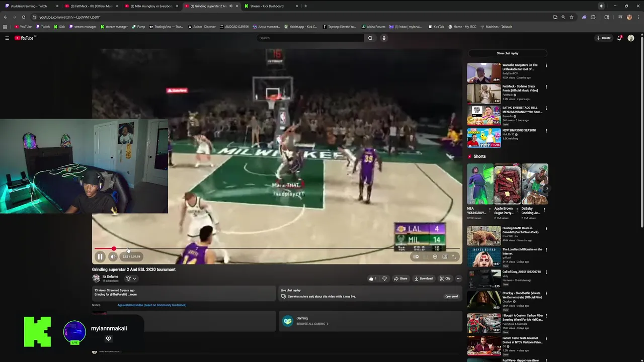Switch to the FattMack - IRL browser tab
This screenshot has width=644, height=362.
[x=91, y=6]
